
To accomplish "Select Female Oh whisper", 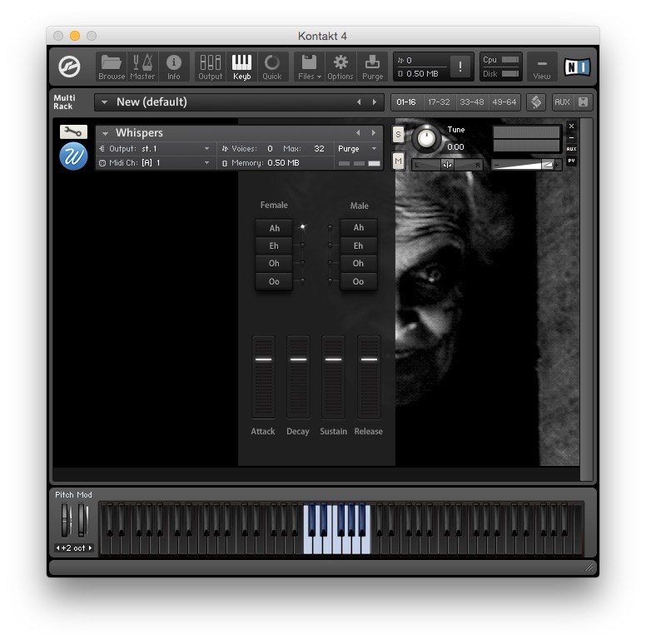I will click(x=275, y=264).
